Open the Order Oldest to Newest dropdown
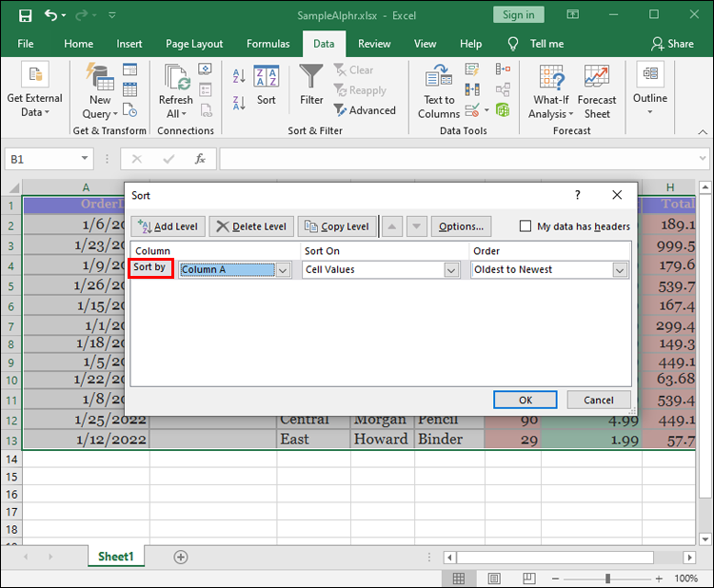 tap(620, 270)
